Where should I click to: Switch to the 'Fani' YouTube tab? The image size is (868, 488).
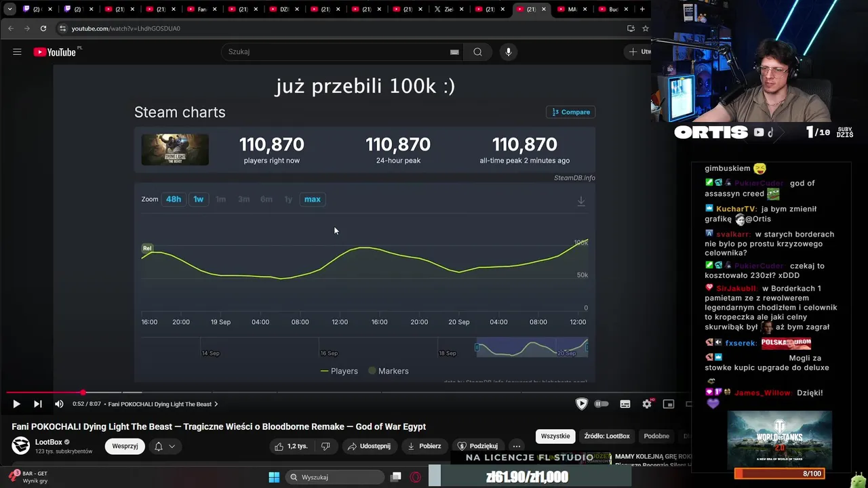tap(201, 9)
